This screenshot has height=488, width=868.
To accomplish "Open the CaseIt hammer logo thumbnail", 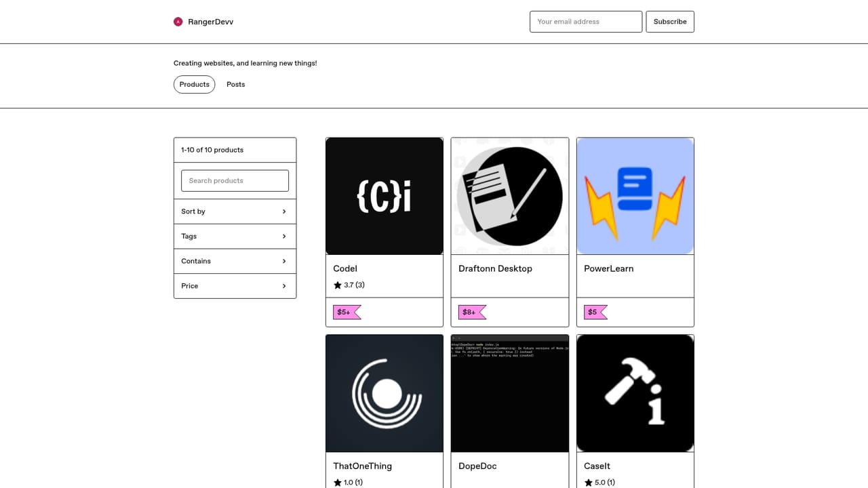I will click(x=635, y=393).
